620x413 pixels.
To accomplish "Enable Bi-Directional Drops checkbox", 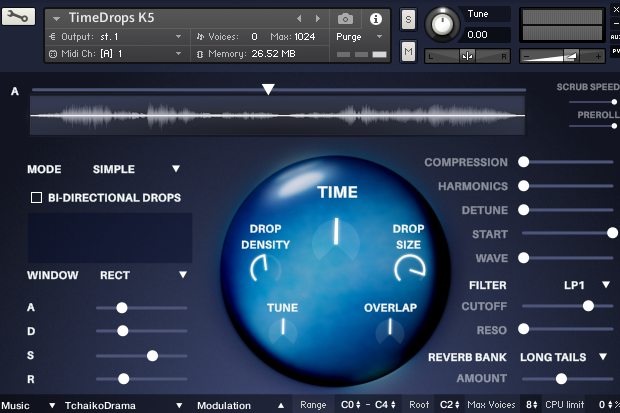I will pyautogui.click(x=36, y=197).
